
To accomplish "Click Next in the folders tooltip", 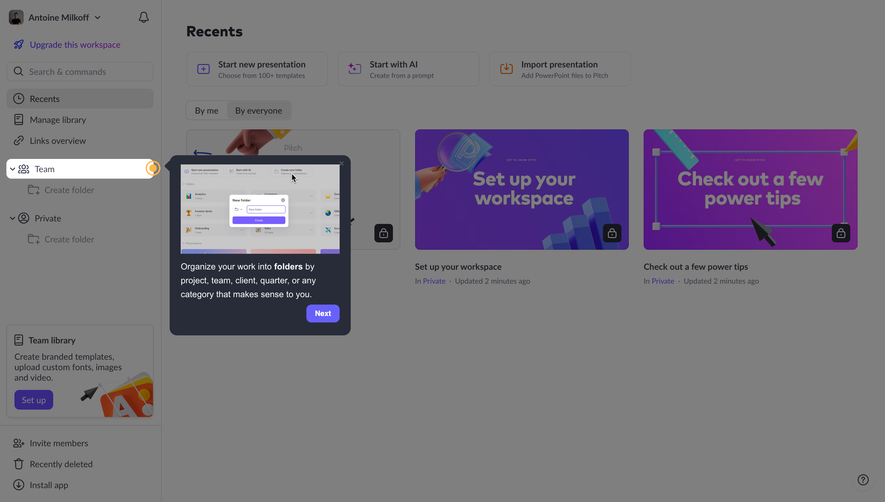I will (x=323, y=313).
